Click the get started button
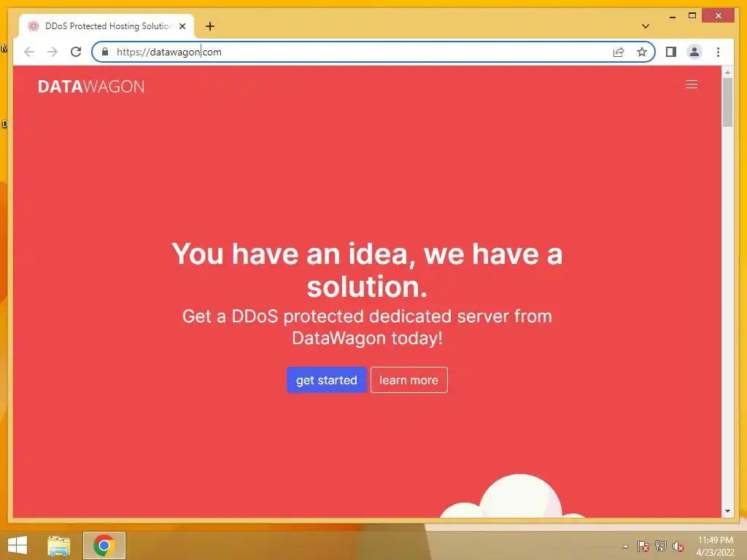The image size is (747, 560). 326,380
